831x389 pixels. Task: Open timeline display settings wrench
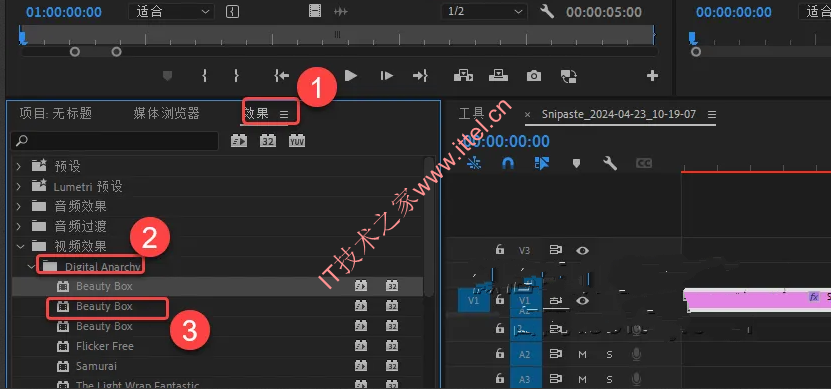610,163
